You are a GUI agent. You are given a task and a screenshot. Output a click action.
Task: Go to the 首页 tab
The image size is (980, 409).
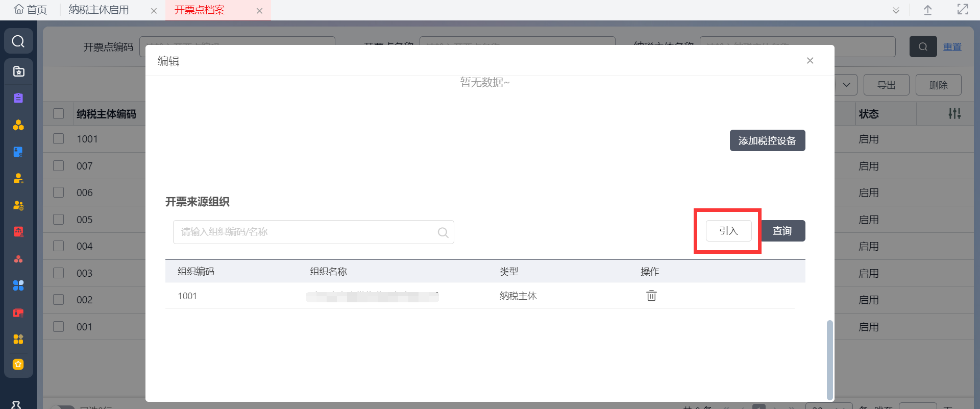pos(31,10)
